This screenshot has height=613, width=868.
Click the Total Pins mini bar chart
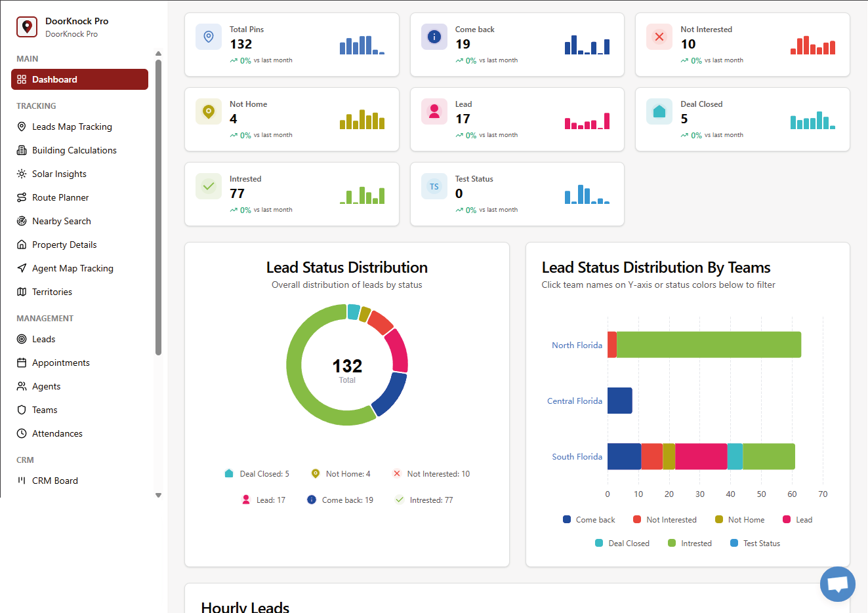[x=362, y=45]
